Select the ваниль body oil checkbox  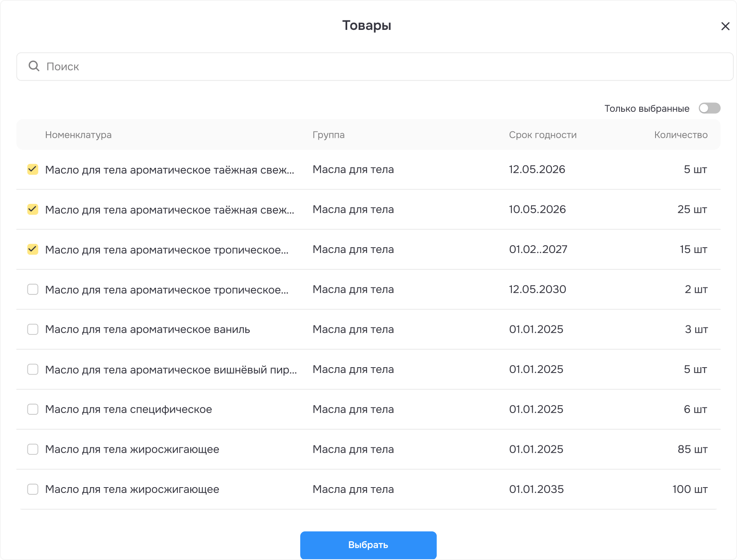33,330
